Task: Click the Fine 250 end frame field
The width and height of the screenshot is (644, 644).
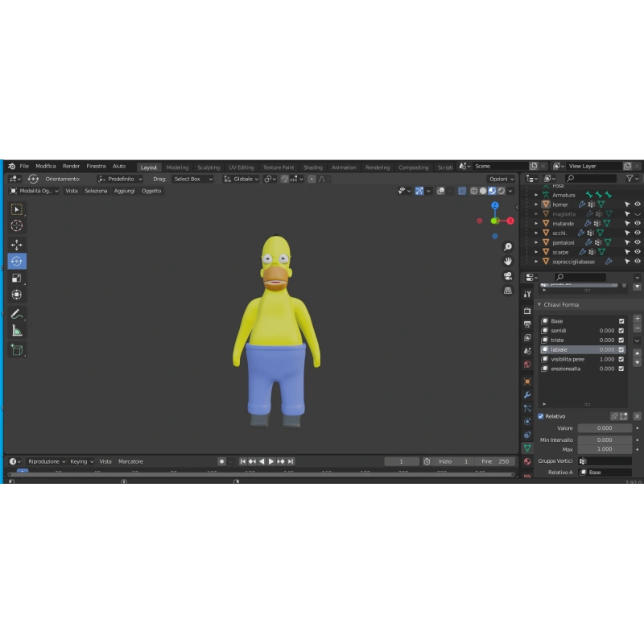Action: click(495, 461)
